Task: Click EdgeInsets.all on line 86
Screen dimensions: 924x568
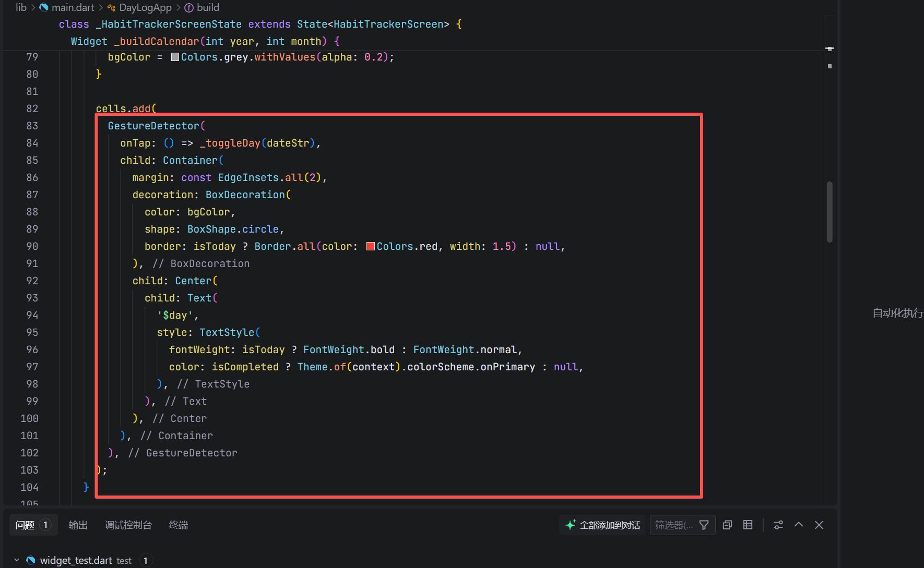Action: tap(260, 177)
